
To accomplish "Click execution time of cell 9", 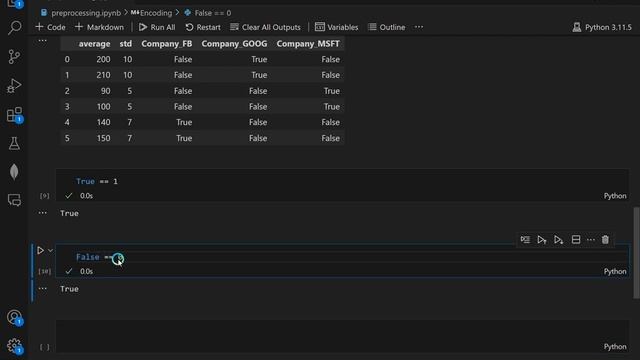I will tap(86, 196).
